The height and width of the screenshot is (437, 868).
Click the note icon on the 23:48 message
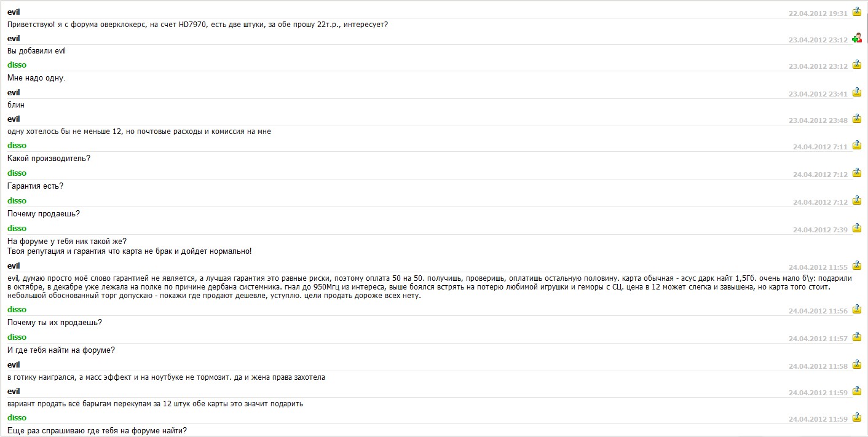pos(857,119)
